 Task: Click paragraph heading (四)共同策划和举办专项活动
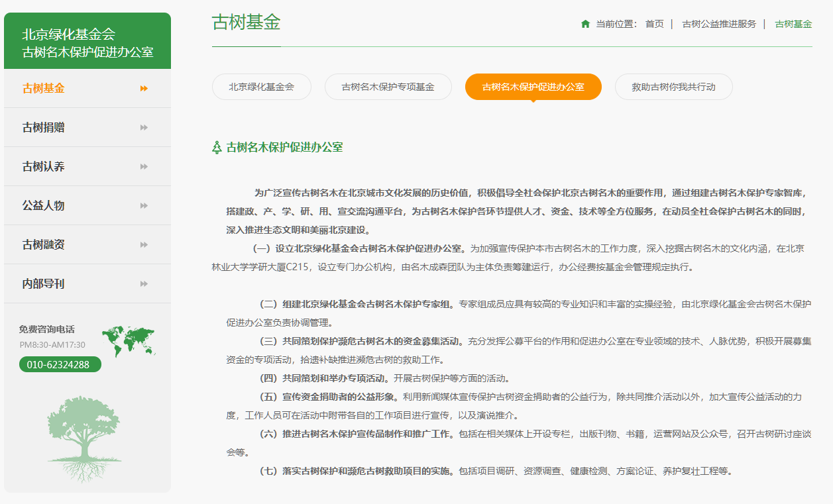tap(323, 379)
